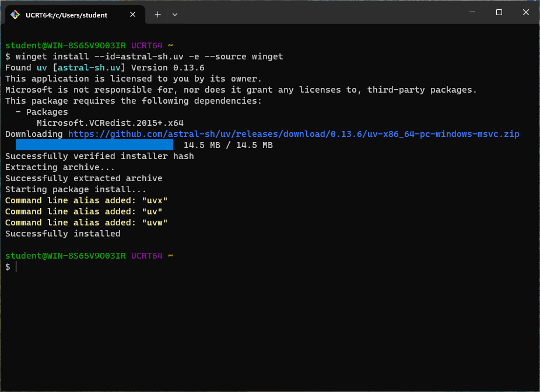Click 'Successfully verified installer hash' line

[x=100, y=156]
